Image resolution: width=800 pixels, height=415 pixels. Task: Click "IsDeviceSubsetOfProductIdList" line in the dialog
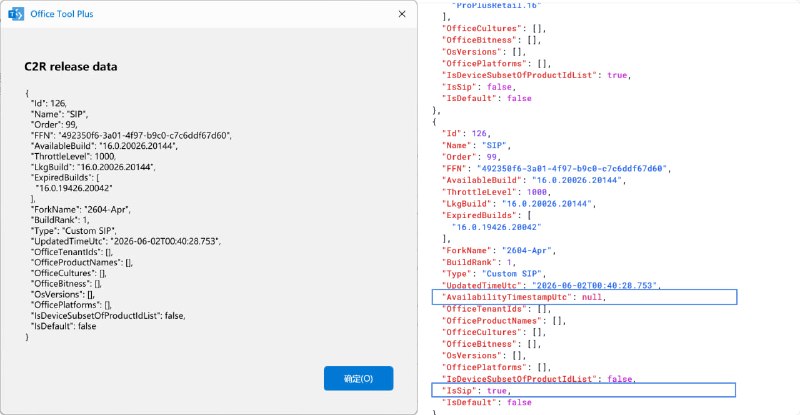point(108,315)
